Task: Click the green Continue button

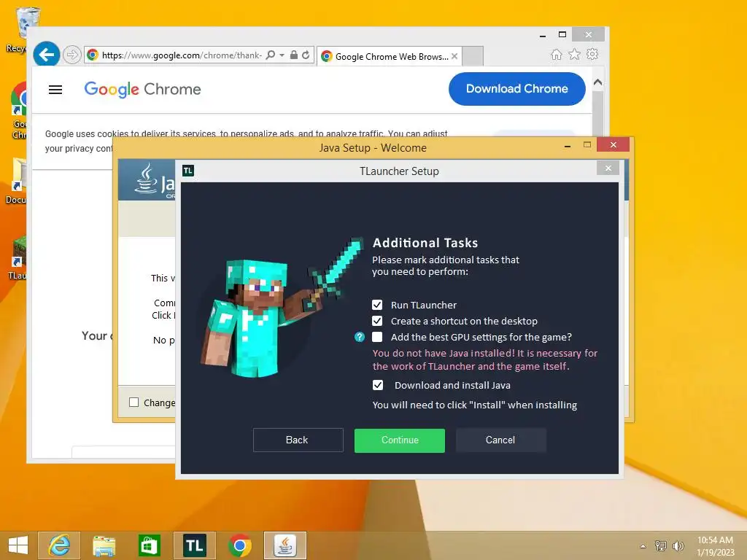Action: 399,440
